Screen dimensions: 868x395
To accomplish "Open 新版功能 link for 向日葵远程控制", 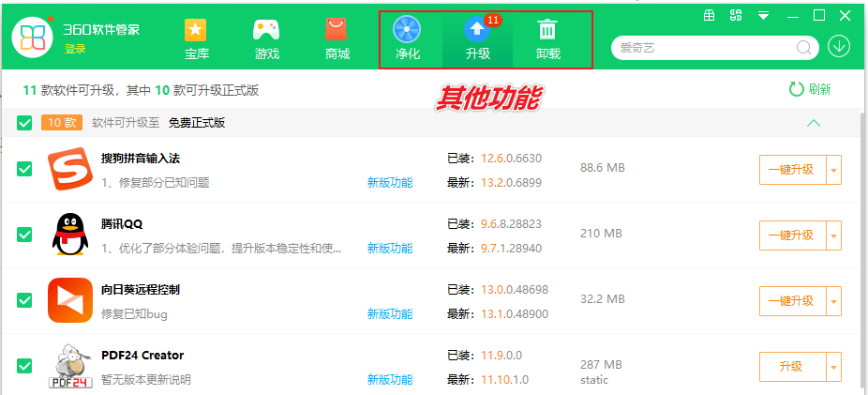I will pyautogui.click(x=390, y=313).
